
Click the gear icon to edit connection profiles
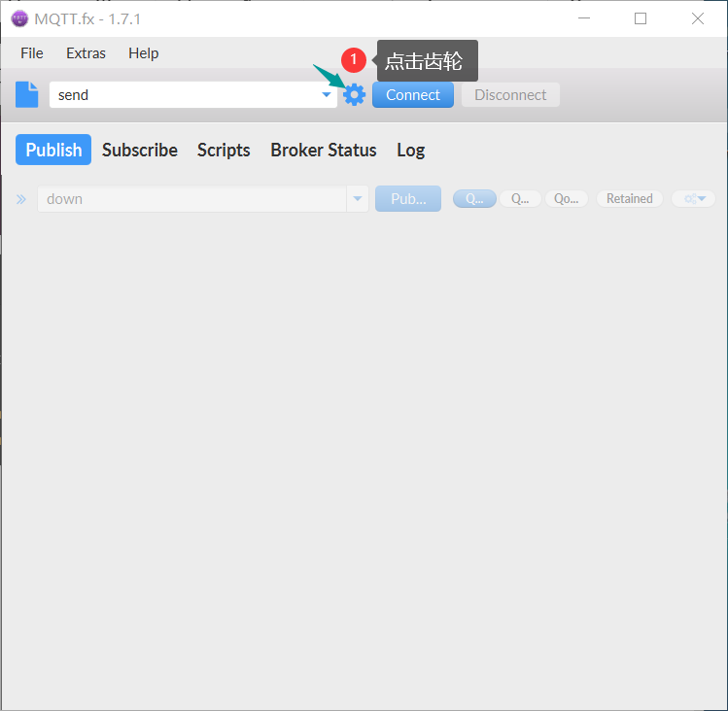pos(354,94)
